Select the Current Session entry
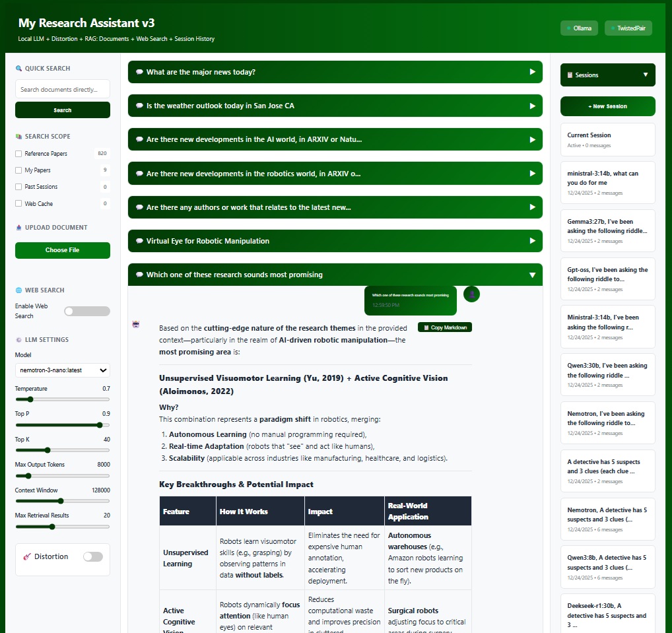 point(607,139)
